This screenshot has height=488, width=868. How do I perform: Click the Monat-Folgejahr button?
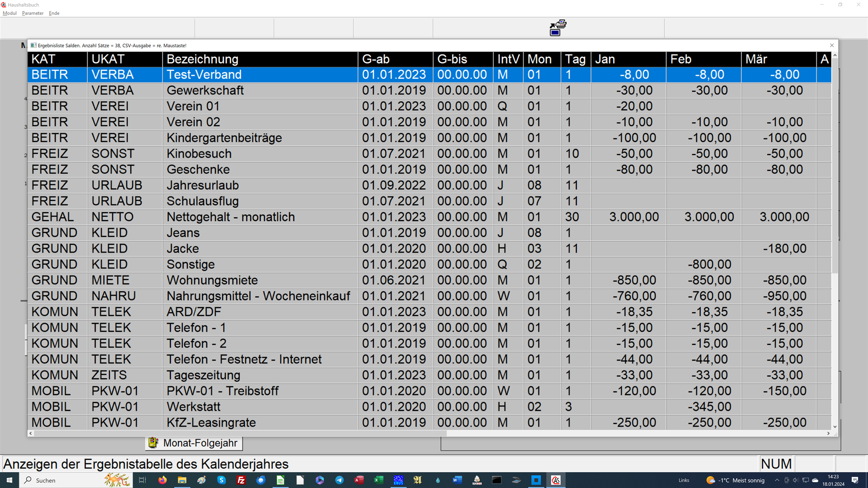click(x=194, y=443)
